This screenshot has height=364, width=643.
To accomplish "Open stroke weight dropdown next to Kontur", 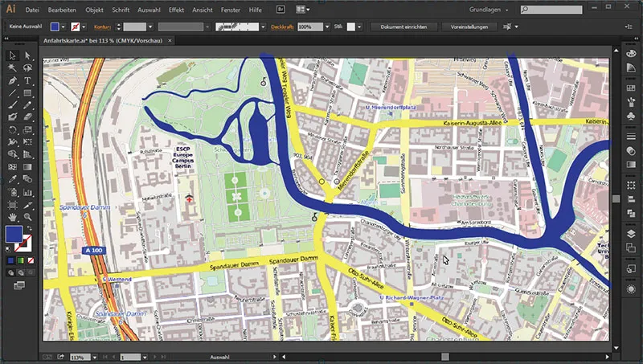I will coord(150,27).
